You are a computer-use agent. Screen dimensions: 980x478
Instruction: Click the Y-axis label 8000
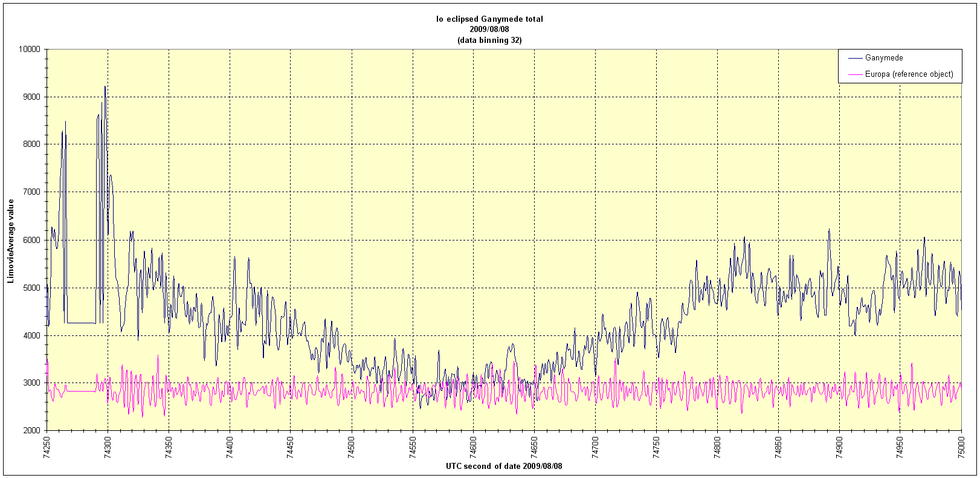point(31,144)
